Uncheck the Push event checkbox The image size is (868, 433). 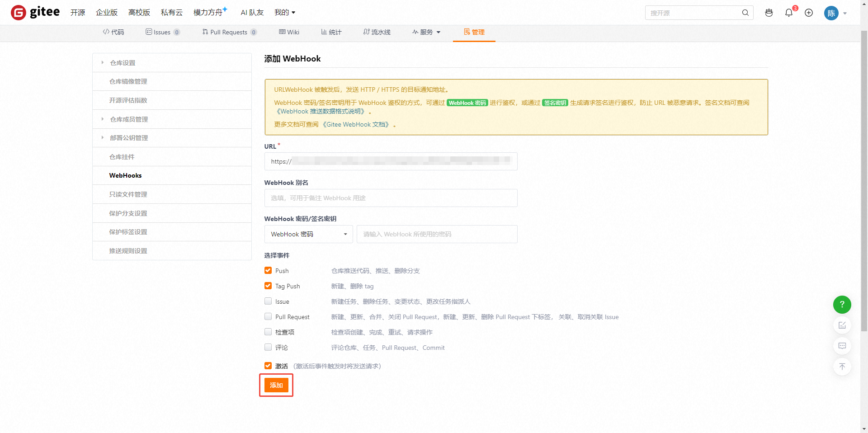268,270
